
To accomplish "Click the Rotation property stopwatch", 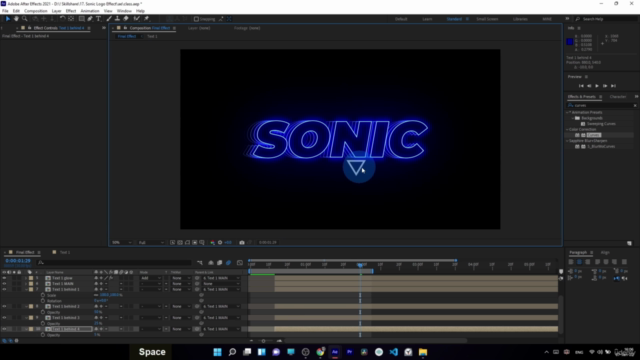I will pos(43,301).
